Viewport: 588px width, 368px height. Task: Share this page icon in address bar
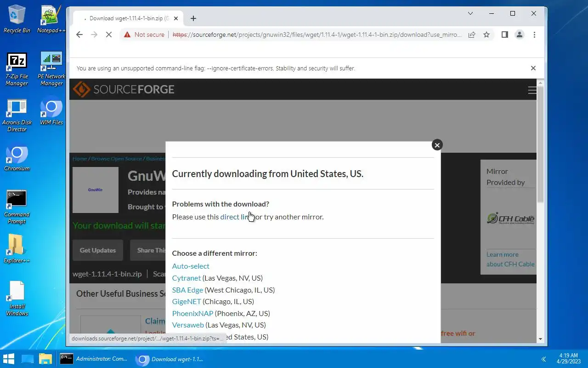pyautogui.click(x=472, y=34)
